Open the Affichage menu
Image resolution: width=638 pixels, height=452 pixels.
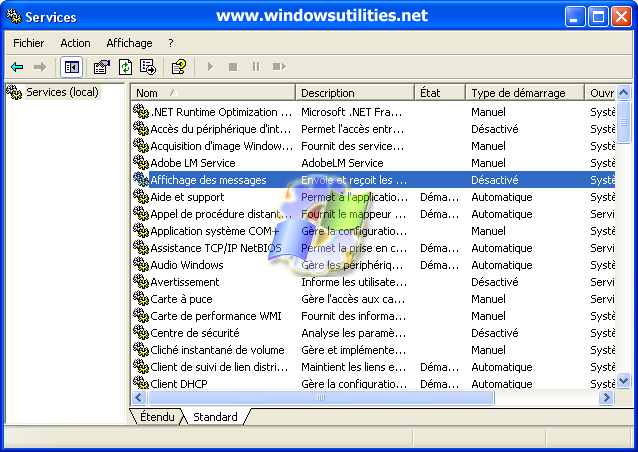129,43
